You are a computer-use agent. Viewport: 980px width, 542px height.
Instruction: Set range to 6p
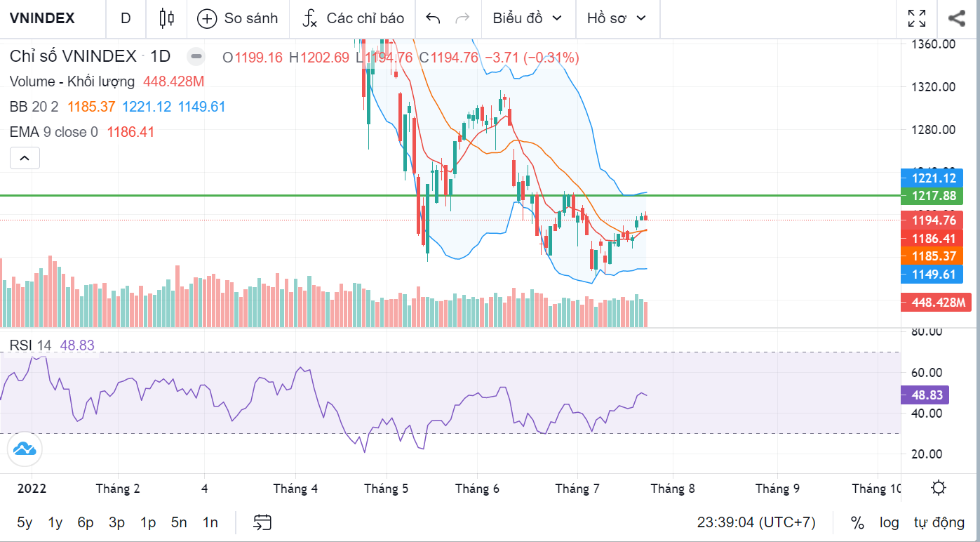point(86,522)
